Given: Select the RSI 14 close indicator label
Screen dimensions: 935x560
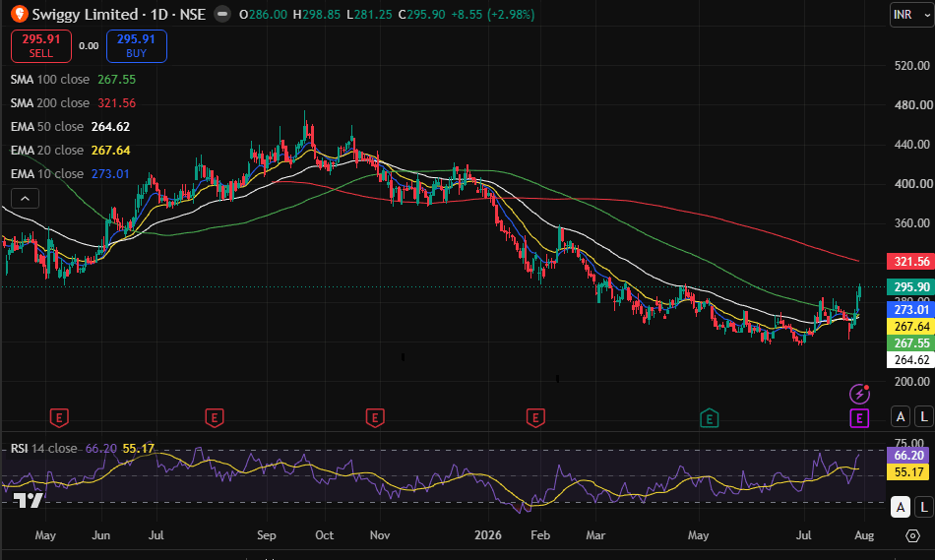Looking at the screenshot, I should point(43,448).
